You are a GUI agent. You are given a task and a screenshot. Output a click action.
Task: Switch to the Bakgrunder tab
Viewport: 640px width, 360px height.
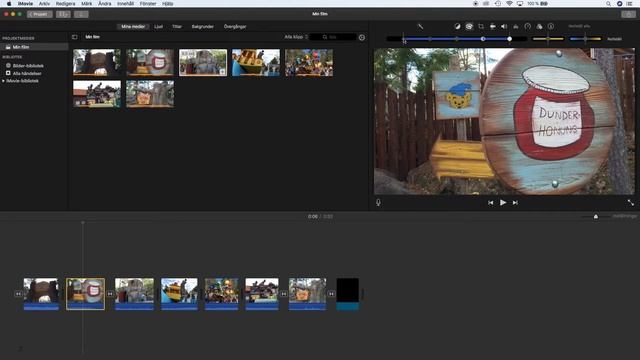click(203, 27)
